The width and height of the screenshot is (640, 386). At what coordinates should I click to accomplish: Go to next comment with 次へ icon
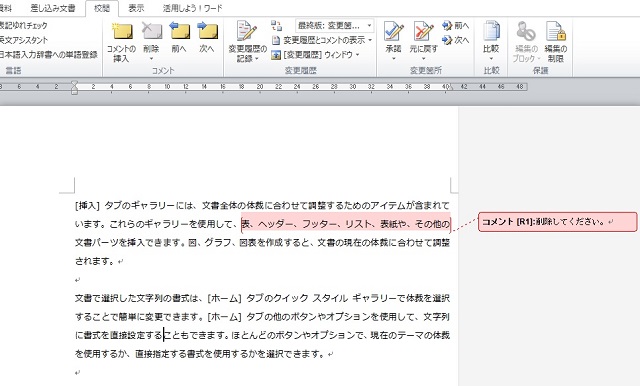[207, 32]
